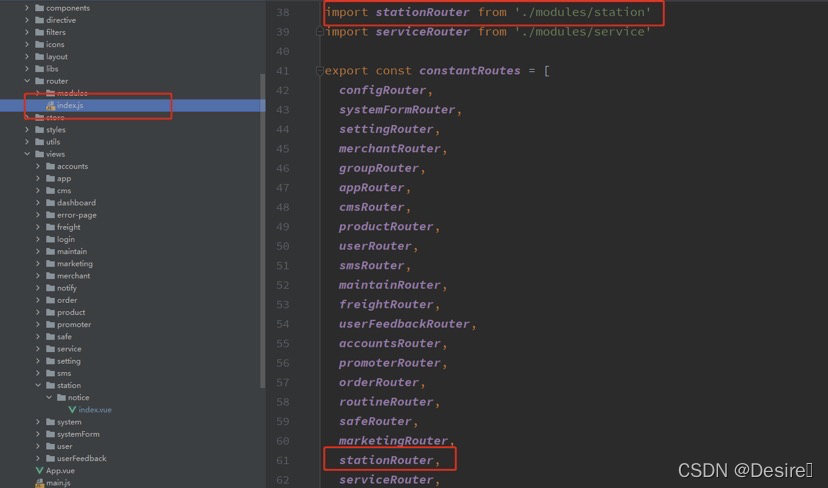Click the views folder icon
Image resolution: width=828 pixels, height=488 pixels.
click(x=40, y=154)
